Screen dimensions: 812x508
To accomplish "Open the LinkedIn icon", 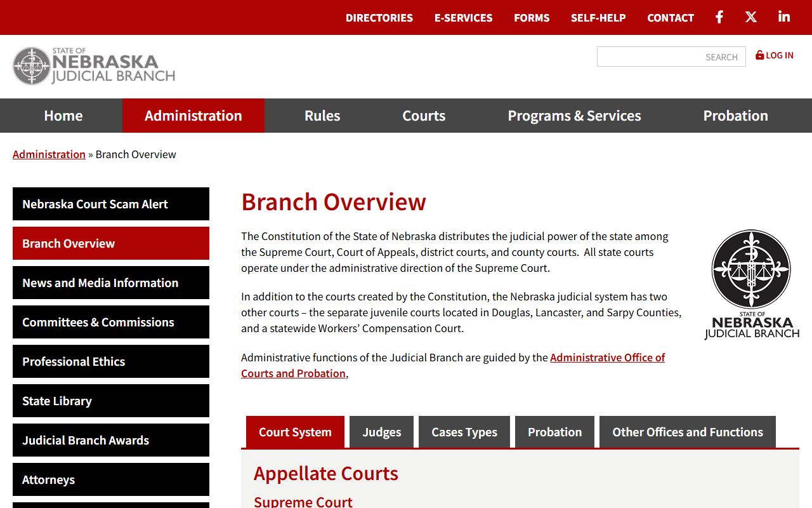I will pyautogui.click(x=784, y=17).
